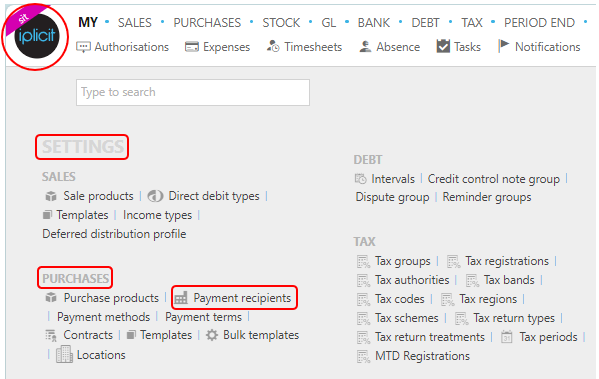599x379 pixels.
Task: Open the Expenses link
Action: (226, 47)
